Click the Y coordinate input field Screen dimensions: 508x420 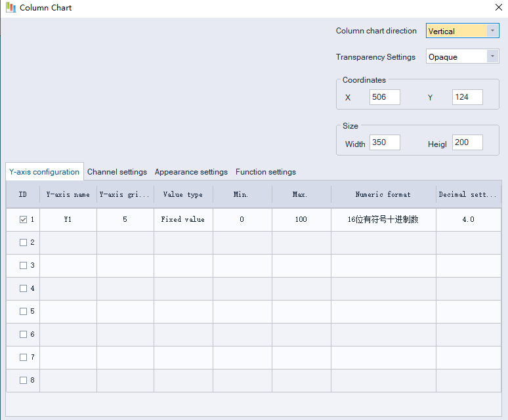pos(467,97)
